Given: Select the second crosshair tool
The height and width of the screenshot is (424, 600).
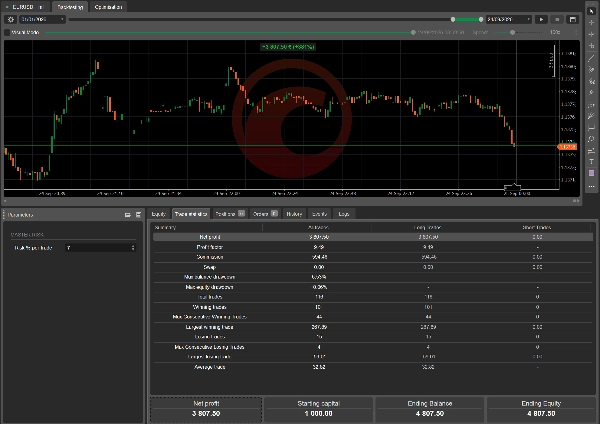Looking at the screenshot, I should tap(591, 34).
